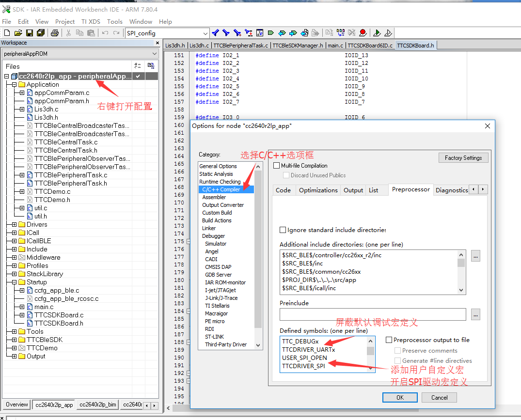The image size is (521, 420).
Task: Click the Make build icon
Action: (341, 33)
